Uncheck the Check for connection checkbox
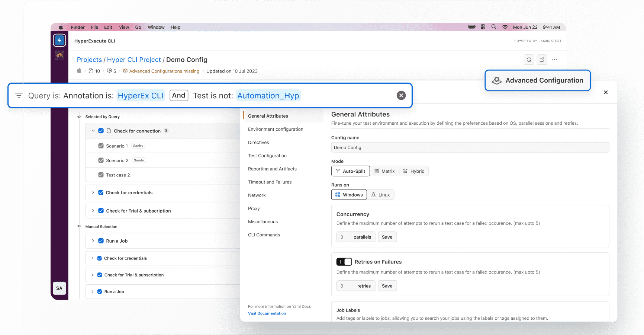Image resolution: width=644 pixels, height=335 pixels. 101,131
